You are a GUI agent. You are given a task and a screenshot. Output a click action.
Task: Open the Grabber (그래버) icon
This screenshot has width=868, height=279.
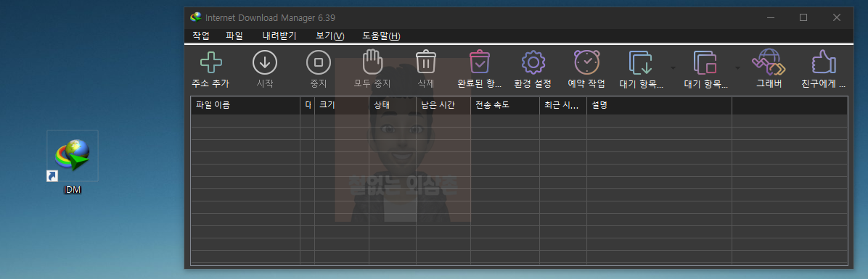pos(769,62)
